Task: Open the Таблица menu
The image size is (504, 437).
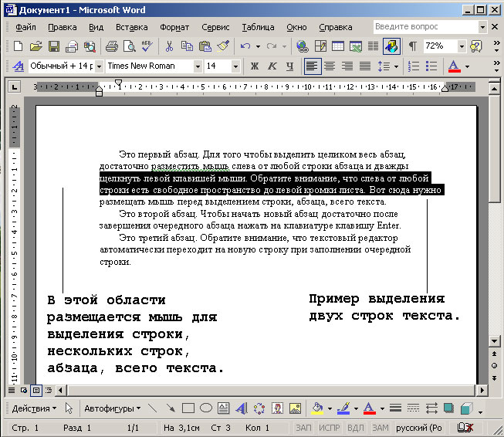Action: point(258,26)
